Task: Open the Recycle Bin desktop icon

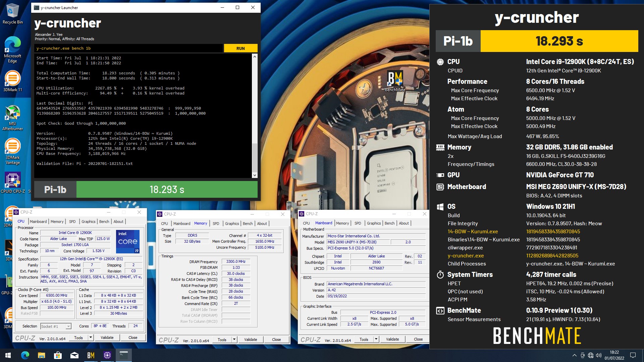Action: (12, 14)
